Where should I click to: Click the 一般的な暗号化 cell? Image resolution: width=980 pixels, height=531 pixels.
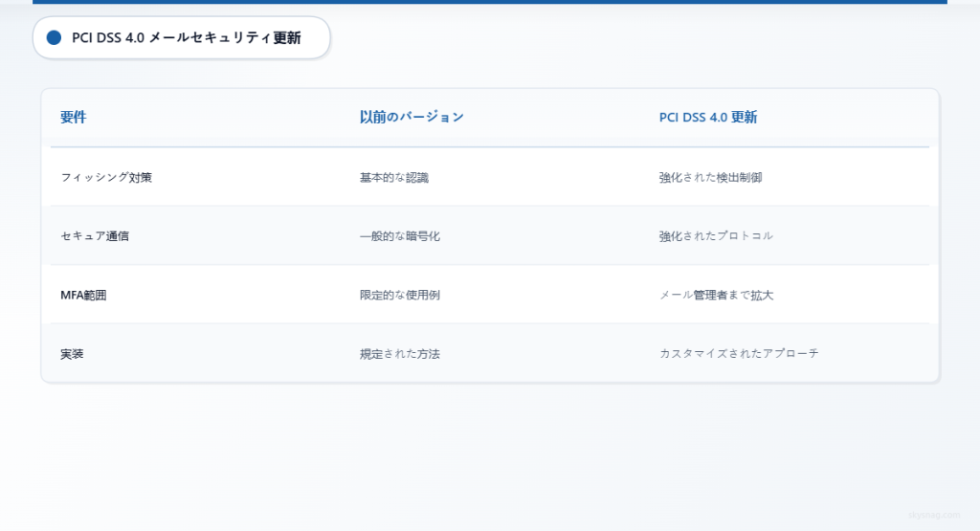click(399, 236)
